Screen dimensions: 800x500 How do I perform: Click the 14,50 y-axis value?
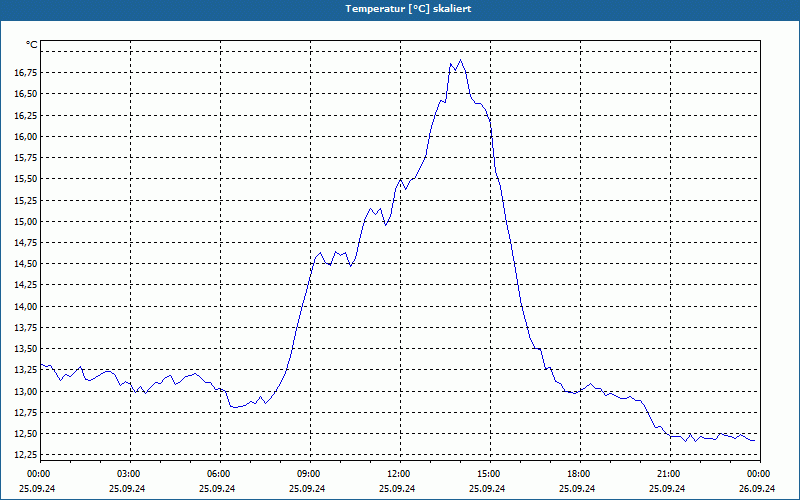pos(26,264)
